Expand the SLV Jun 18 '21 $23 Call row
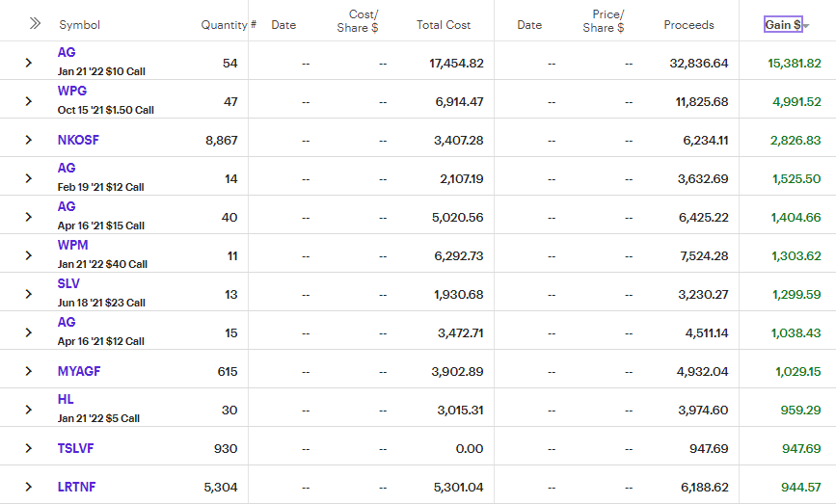The width and height of the screenshot is (836, 504). pos(29,294)
